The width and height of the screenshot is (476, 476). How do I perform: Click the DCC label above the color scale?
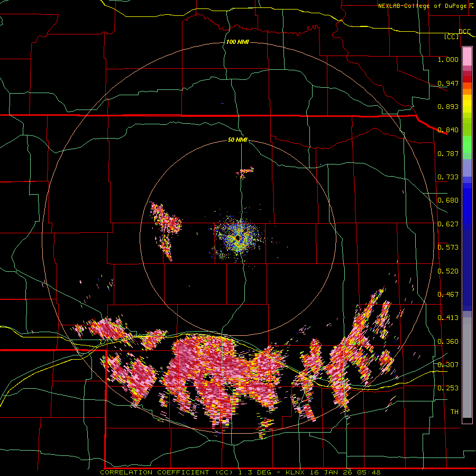(x=465, y=31)
